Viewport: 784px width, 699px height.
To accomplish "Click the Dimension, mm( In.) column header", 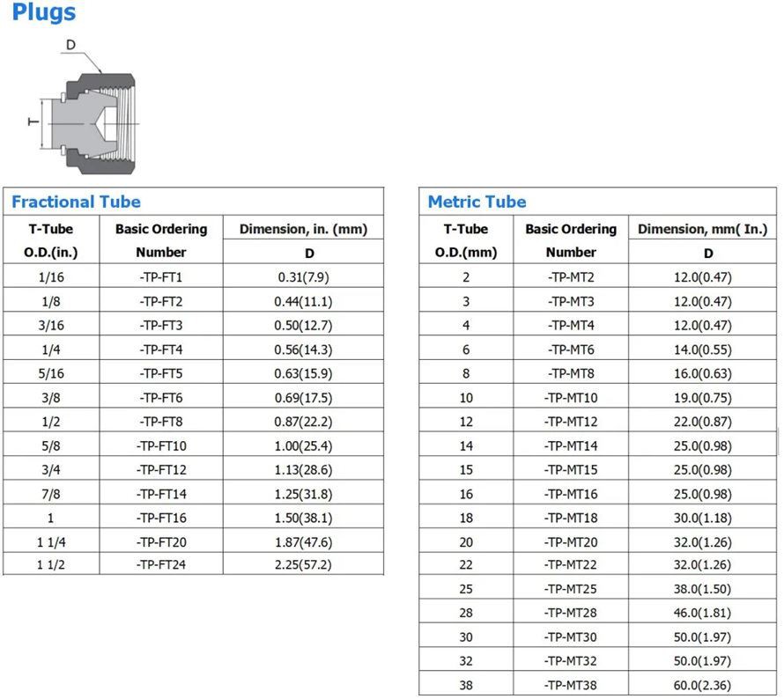I will (708, 229).
